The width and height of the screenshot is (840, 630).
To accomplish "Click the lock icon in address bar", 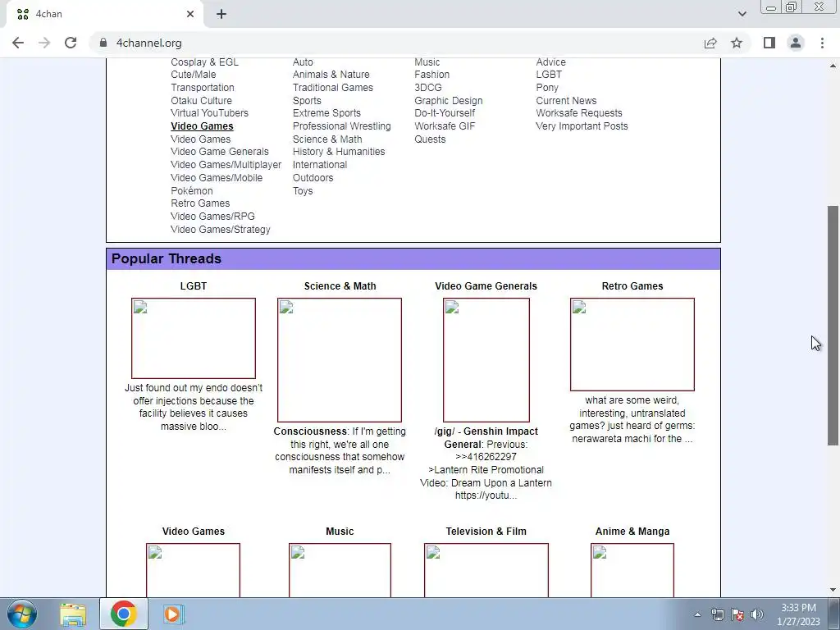I will pos(103,43).
